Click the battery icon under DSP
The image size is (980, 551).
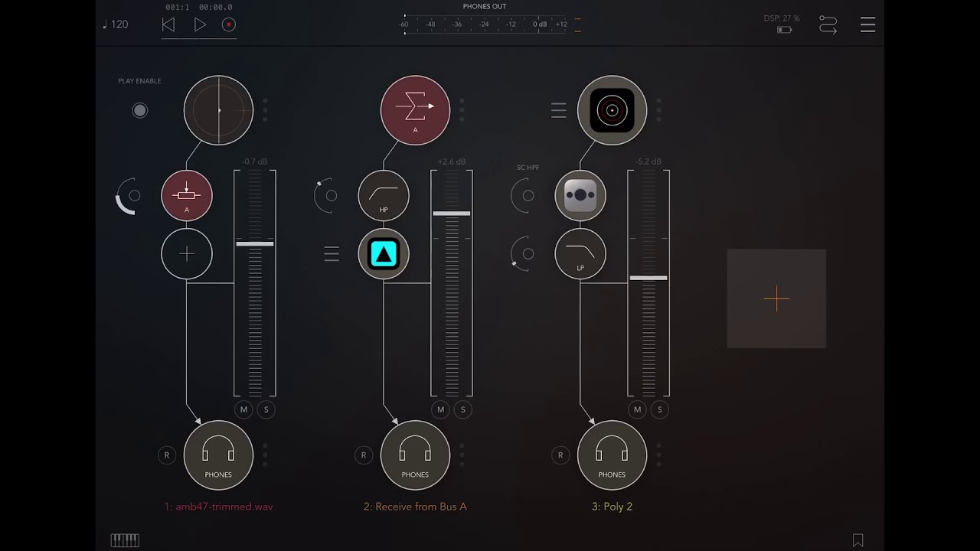coord(784,30)
